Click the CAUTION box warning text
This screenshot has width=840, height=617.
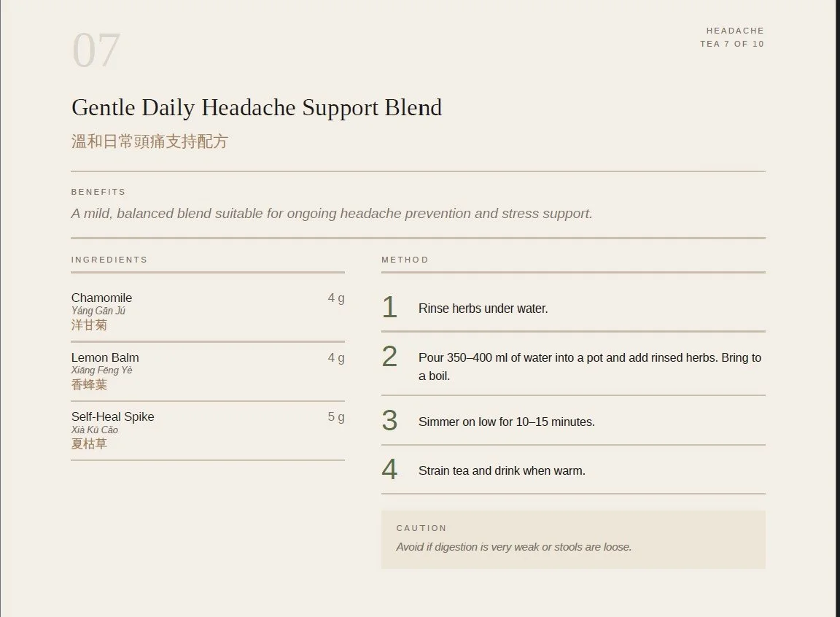(514, 547)
